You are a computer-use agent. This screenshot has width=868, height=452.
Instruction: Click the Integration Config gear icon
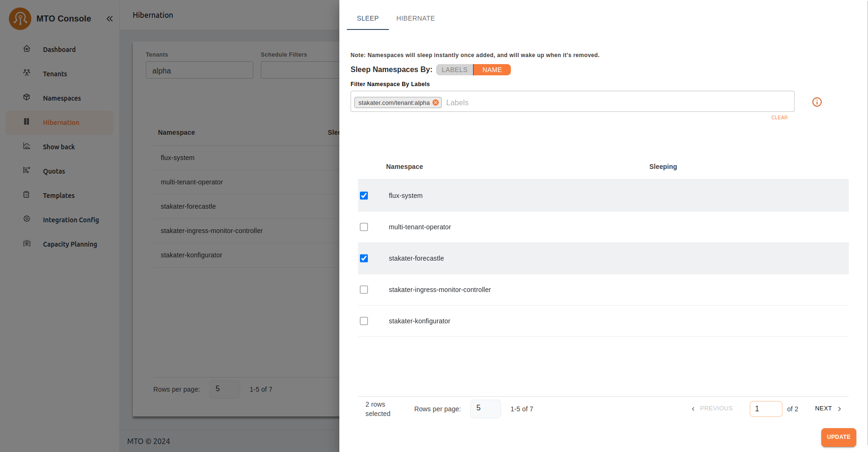click(x=27, y=219)
